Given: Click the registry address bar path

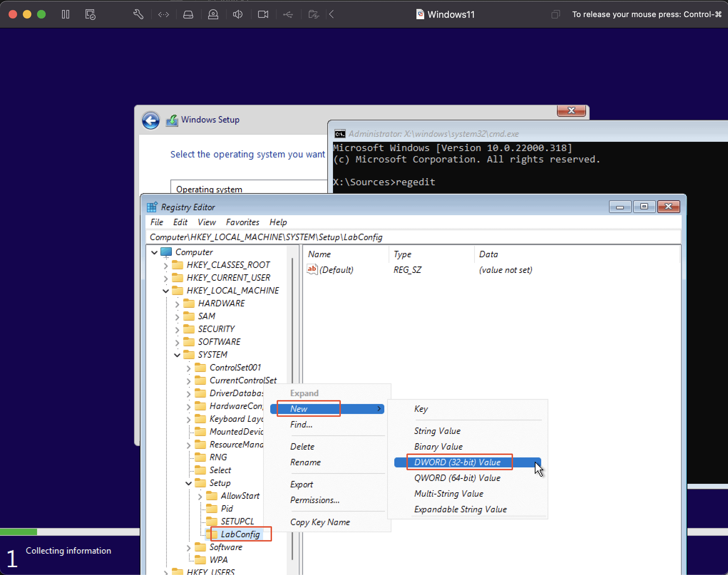Looking at the screenshot, I should pyautogui.click(x=413, y=237).
